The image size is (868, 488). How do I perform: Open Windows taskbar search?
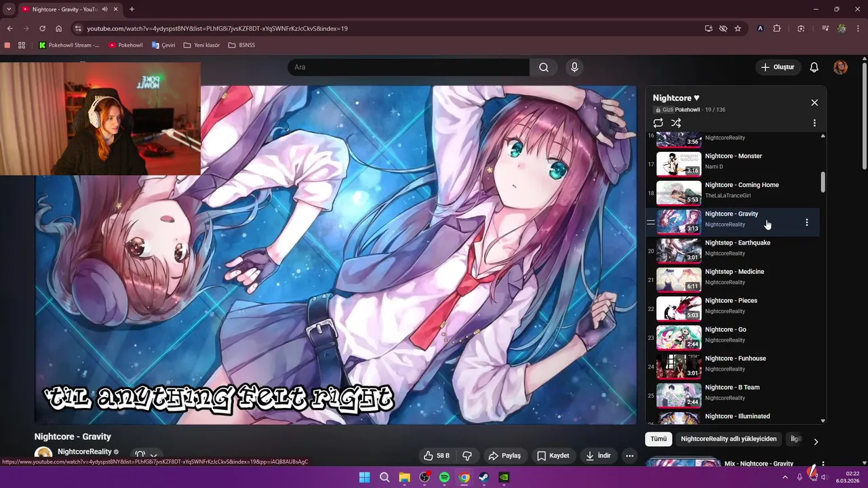tap(384, 477)
